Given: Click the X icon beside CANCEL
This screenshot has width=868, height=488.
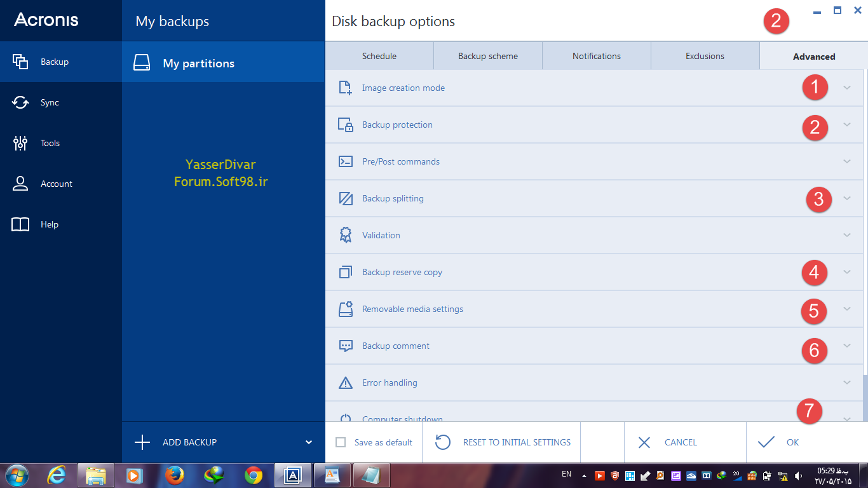Looking at the screenshot, I should [644, 442].
